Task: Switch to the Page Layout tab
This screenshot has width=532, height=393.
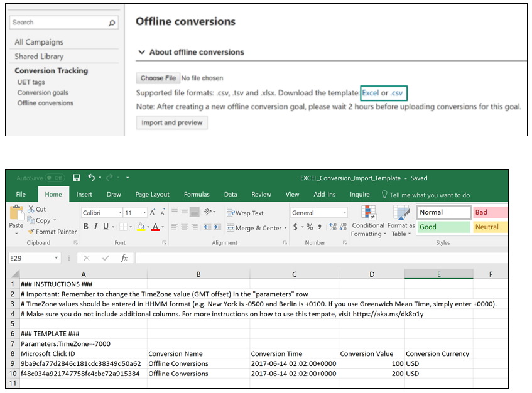Action: [153, 194]
